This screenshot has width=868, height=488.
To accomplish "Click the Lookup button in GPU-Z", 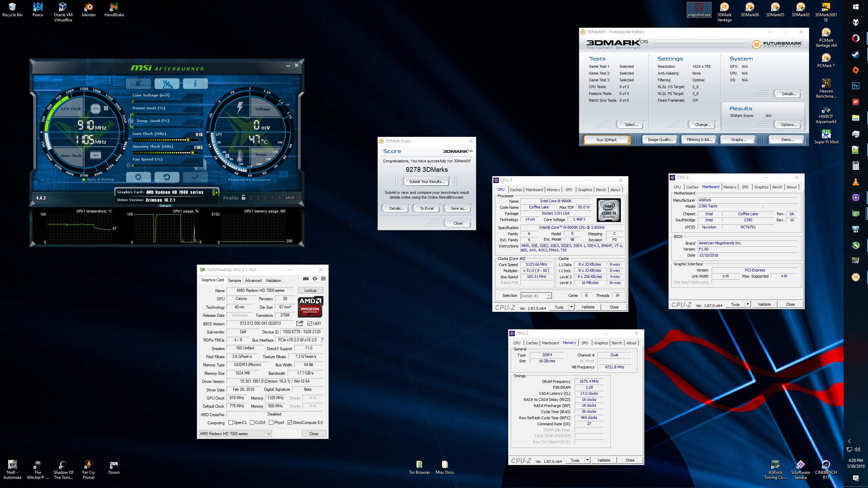I will [310, 290].
